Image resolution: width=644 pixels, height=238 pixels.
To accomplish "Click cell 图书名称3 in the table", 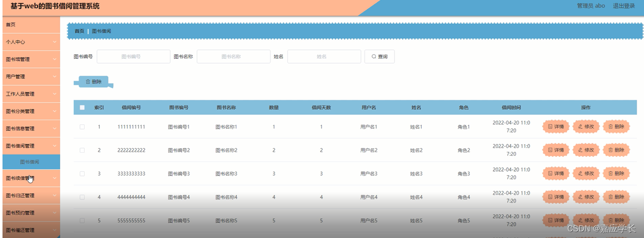I will tap(226, 174).
